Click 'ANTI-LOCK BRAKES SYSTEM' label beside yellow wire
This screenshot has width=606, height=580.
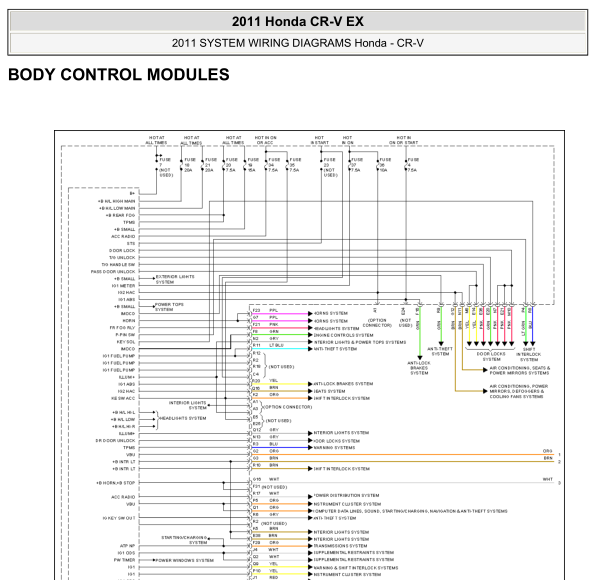click(x=343, y=384)
